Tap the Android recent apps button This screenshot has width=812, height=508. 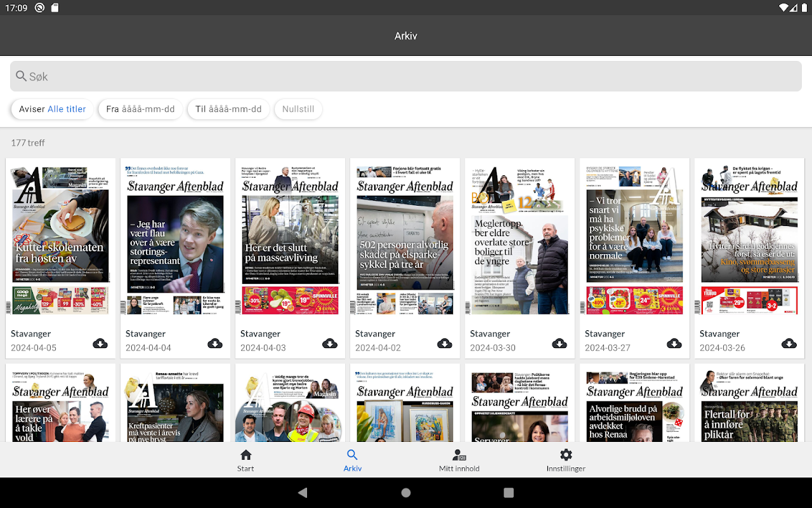pyautogui.click(x=509, y=493)
